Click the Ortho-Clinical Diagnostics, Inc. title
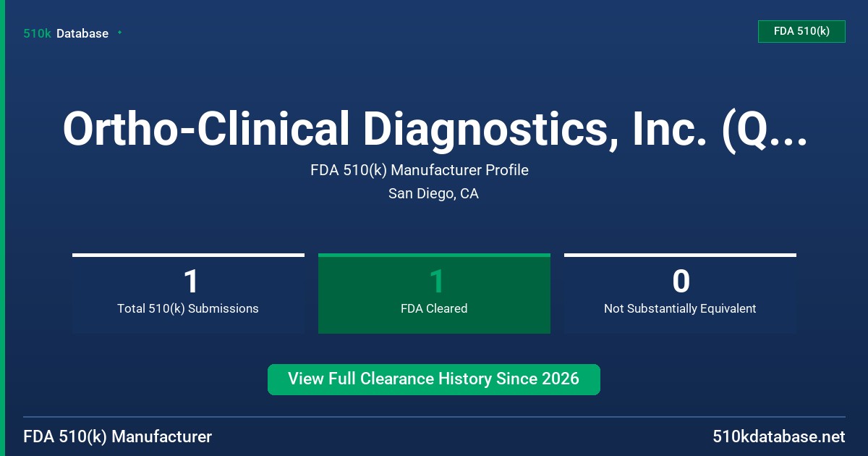868x456 pixels. tap(434, 129)
